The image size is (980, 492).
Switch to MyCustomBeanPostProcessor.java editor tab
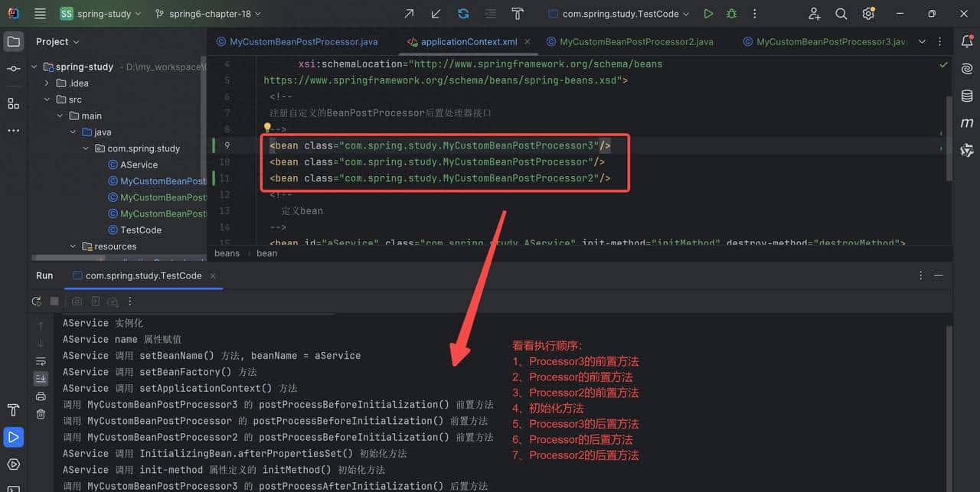pyautogui.click(x=303, y=42)
